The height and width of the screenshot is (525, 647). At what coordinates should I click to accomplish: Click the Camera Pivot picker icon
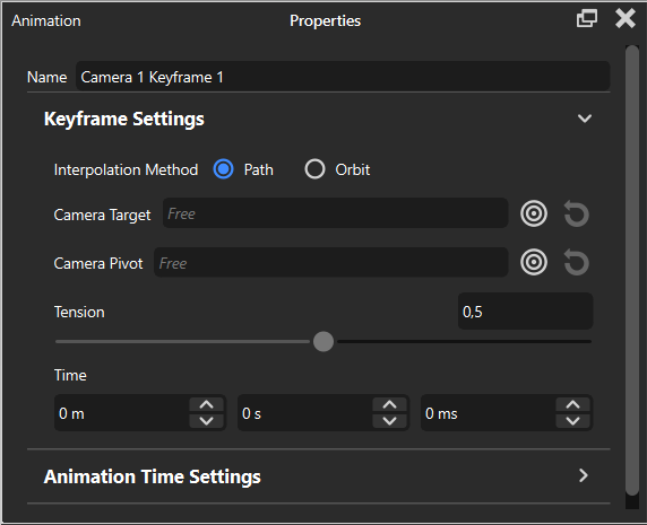pos(535,262)
